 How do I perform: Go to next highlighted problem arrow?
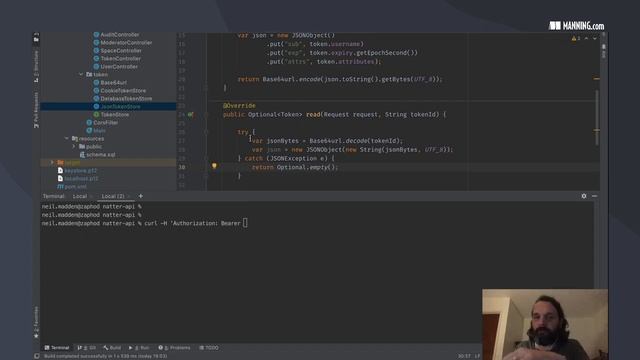point(595,38)
